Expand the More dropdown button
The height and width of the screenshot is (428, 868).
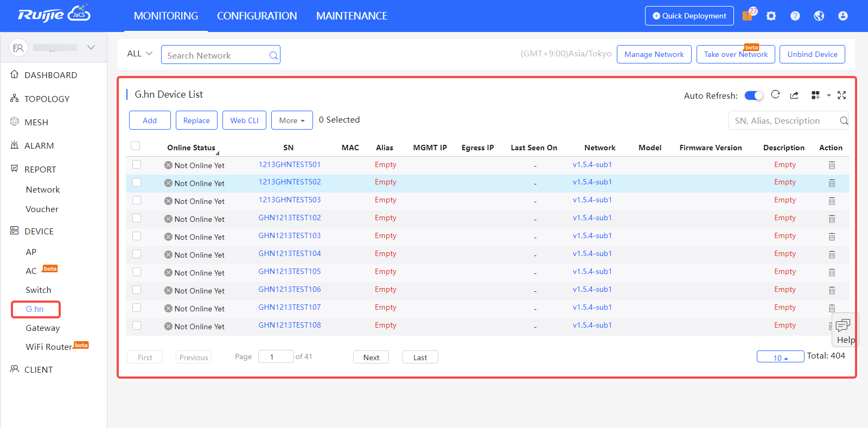pyautogui.click(x=292, y=120)
